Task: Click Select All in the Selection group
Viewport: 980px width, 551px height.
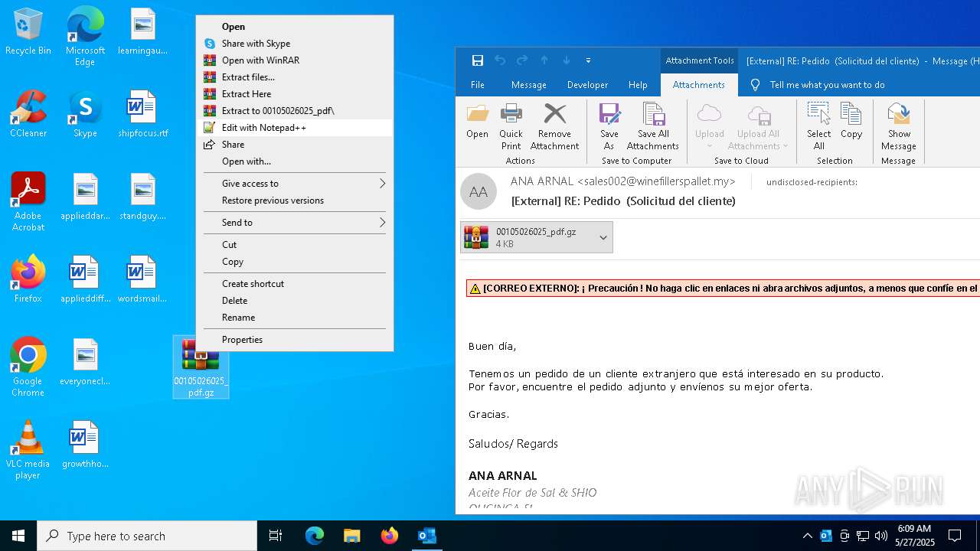Action: coord(818,127)
